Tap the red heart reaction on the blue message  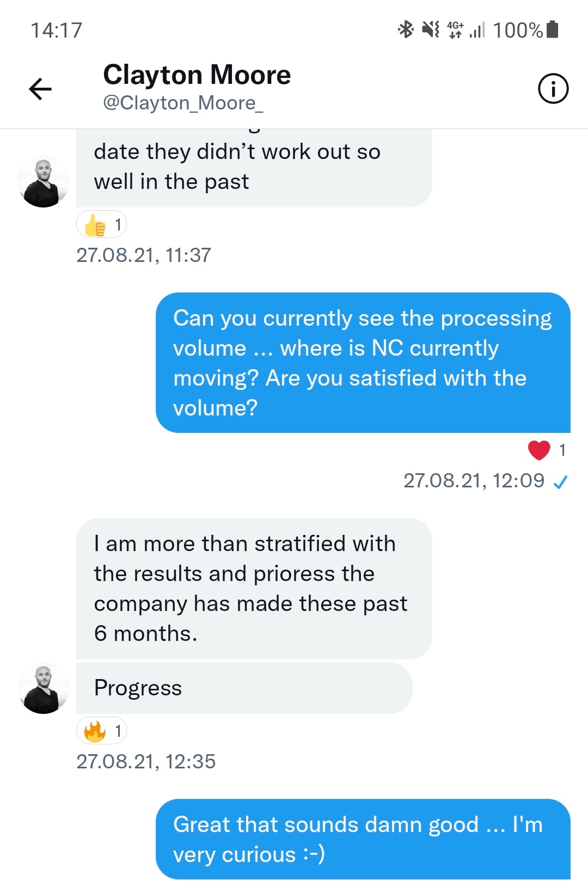[538, 449]
